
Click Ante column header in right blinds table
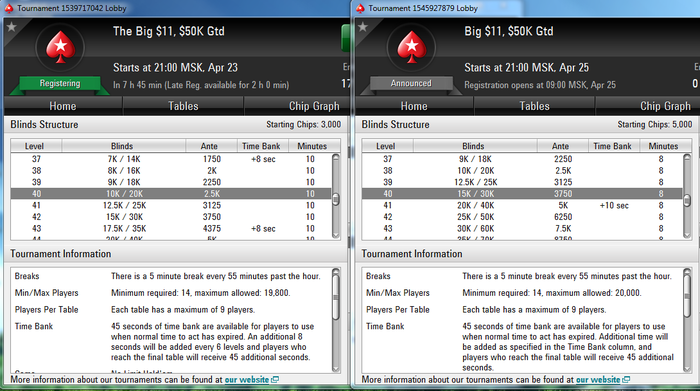pyautogui.click(x=562, y=146)
